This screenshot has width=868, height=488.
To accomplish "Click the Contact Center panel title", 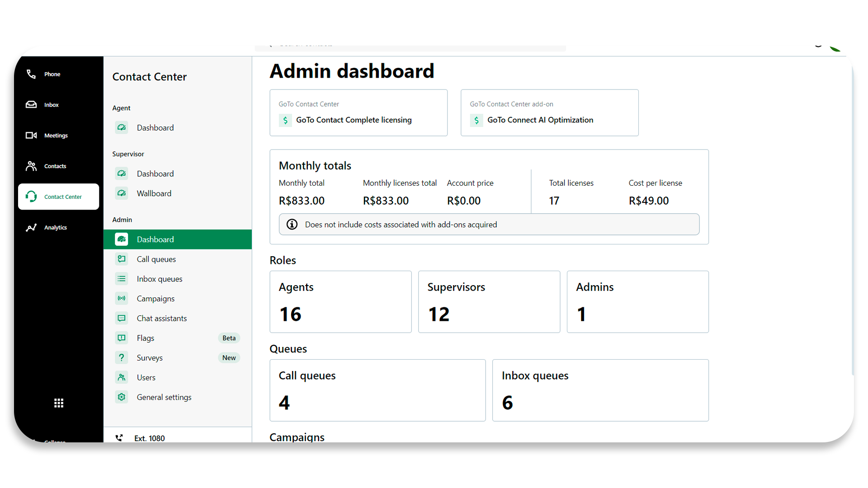I will coord(149,77).
